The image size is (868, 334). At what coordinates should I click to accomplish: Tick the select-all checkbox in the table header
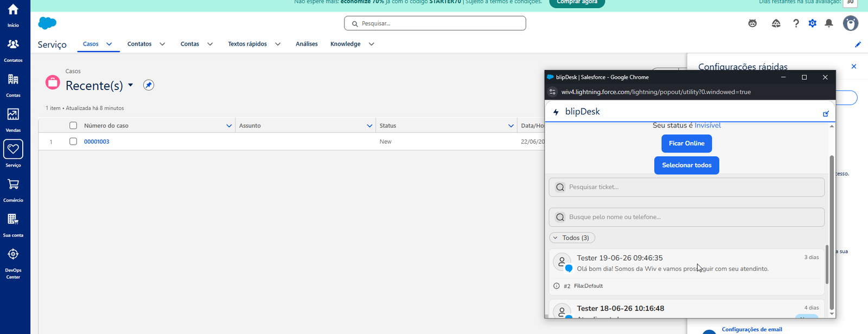click(73, 126)
